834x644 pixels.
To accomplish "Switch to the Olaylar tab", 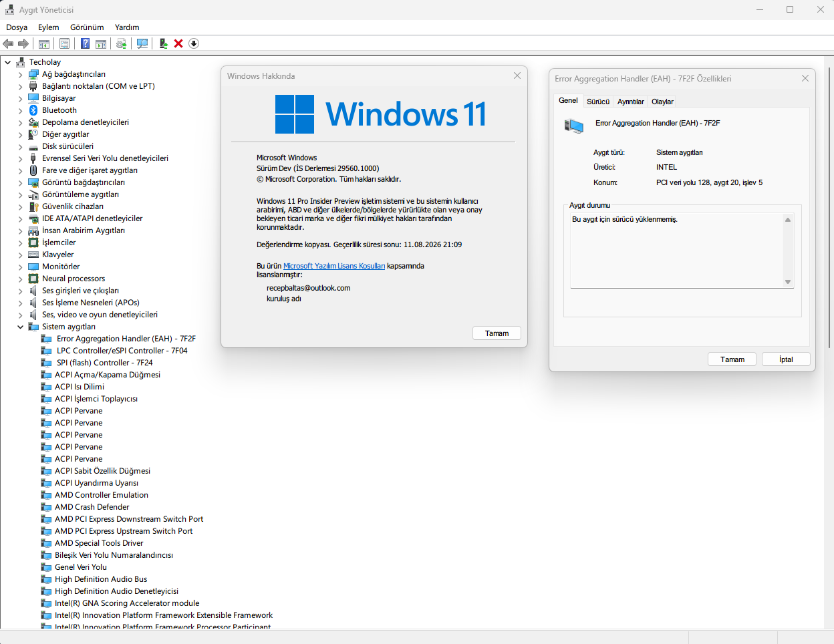I will coord(662,102).
